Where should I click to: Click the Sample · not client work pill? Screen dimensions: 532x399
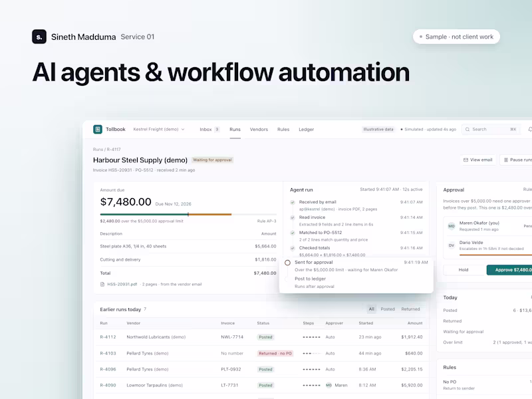(x=456, y=37)
